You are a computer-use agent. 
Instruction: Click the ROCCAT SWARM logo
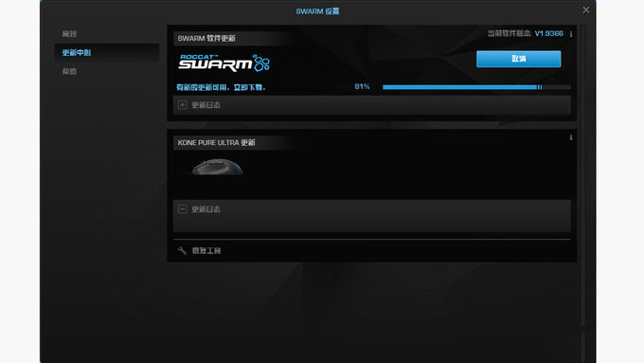224,63
